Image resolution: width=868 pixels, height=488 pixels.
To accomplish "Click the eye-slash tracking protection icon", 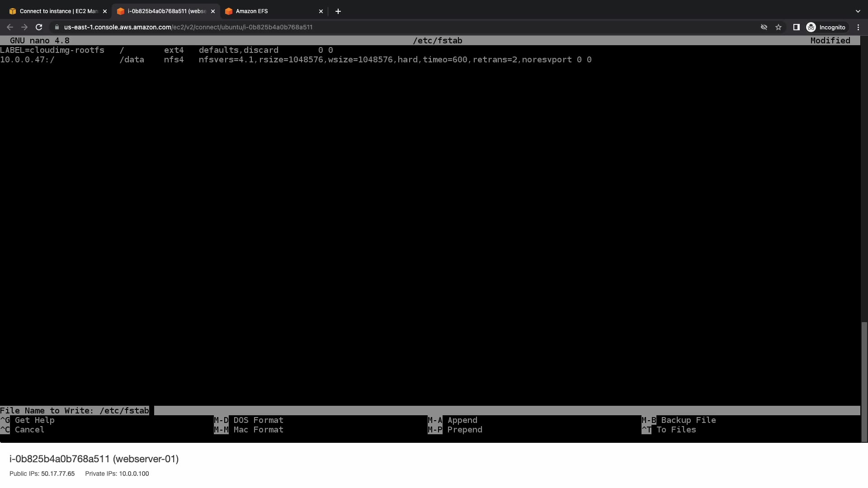I will point(764,27).
